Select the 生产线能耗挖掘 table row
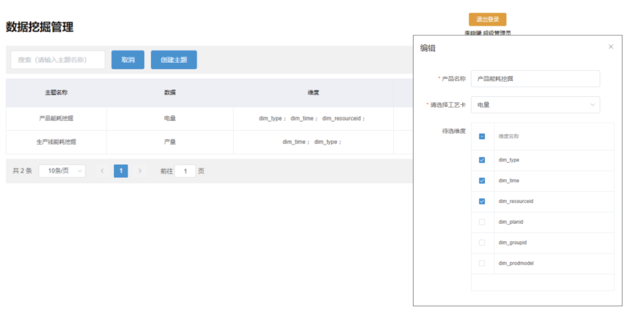Screen dimensions: 644x314 click(56, 142)
